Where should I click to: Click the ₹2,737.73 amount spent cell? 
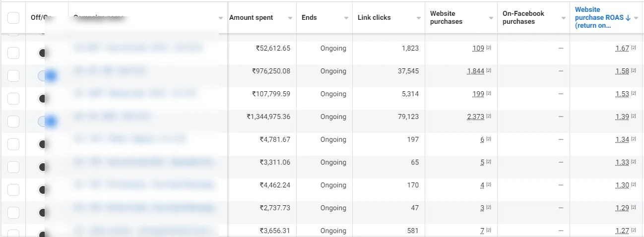(x=275, y=208)
